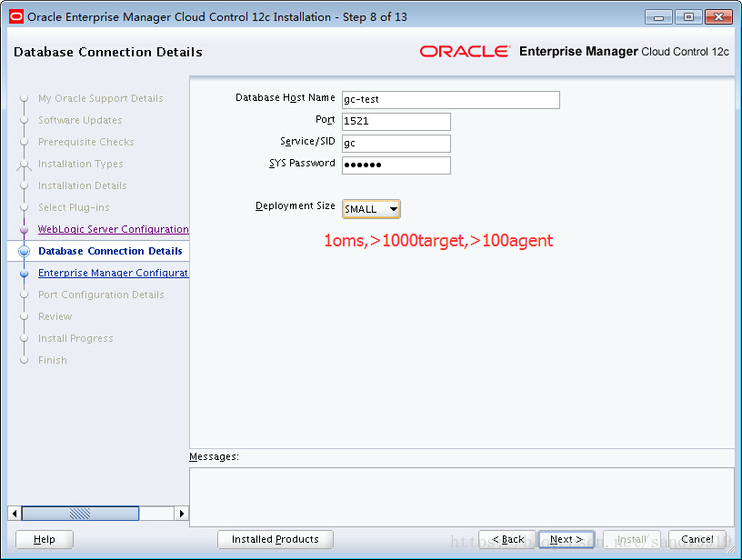Screen dimensions: 742x560
Task: Proceed with the Next button
Action: tap(567, 539)
